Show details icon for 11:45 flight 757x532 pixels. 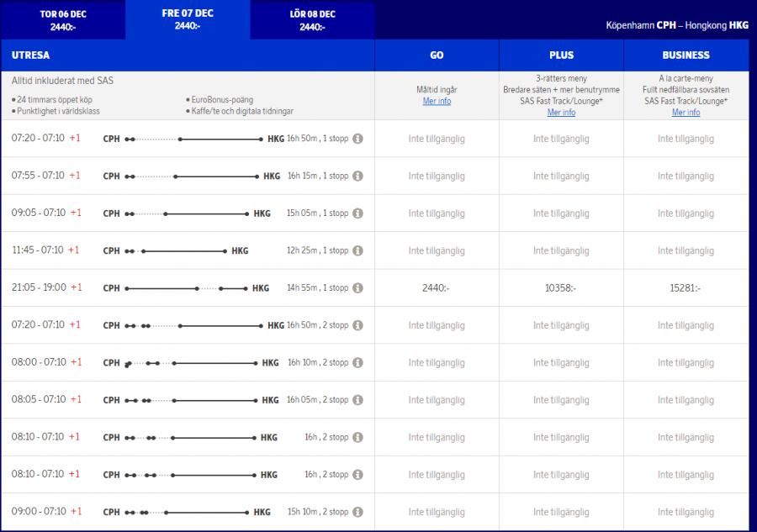pyautogui.click(x=357, y=250)
